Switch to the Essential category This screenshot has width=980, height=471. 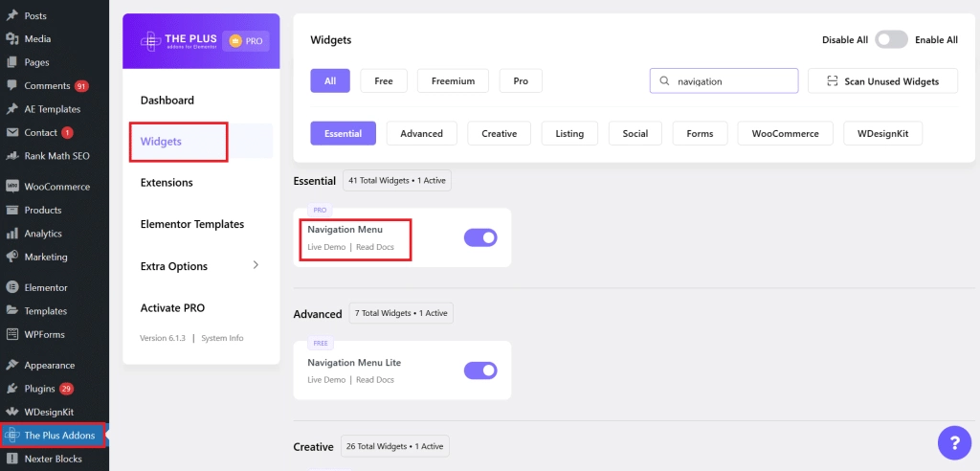344,133
